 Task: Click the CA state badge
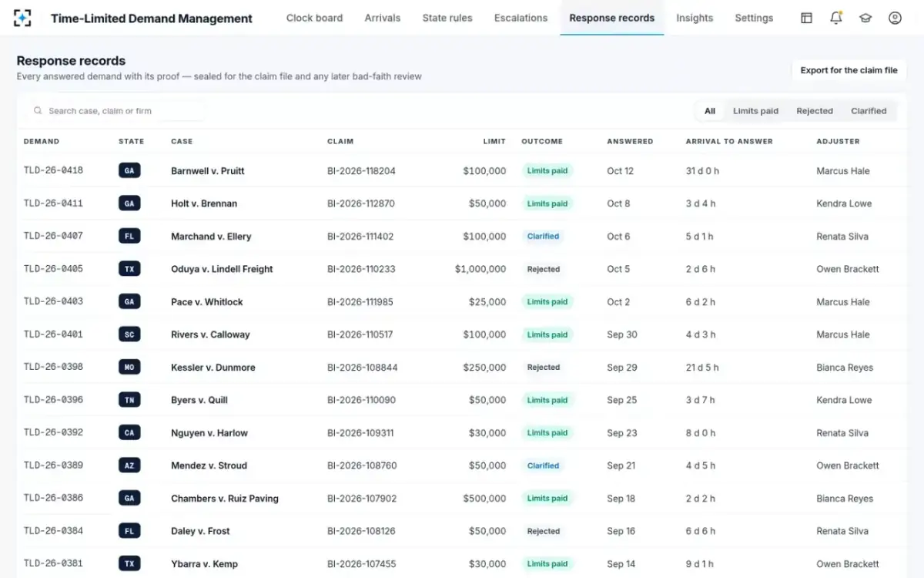click(129, 433)
